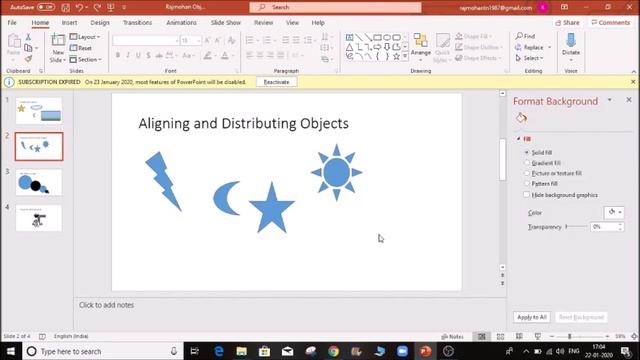Select slide 1 thumbnail
Viewport: 640px width, 360px height.
[x=39, y=110]
